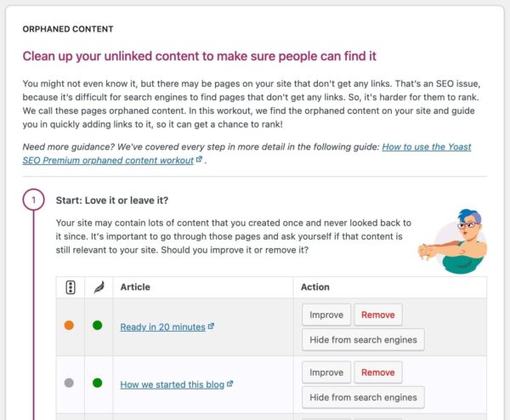Open the Yoast SEO Premium orphaned content workout guide
Screen dimensions: 510x420
pyautogui.click(x=427, y=147)
